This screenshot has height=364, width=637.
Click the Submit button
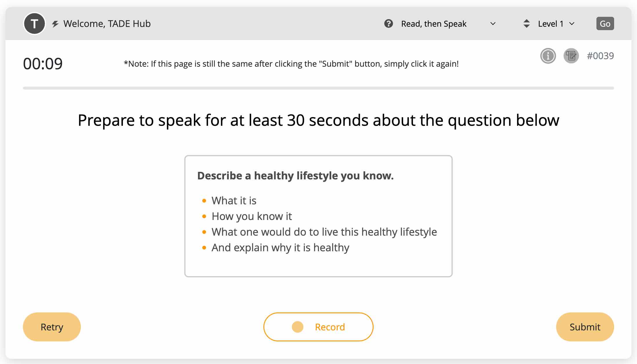[585, 327]
